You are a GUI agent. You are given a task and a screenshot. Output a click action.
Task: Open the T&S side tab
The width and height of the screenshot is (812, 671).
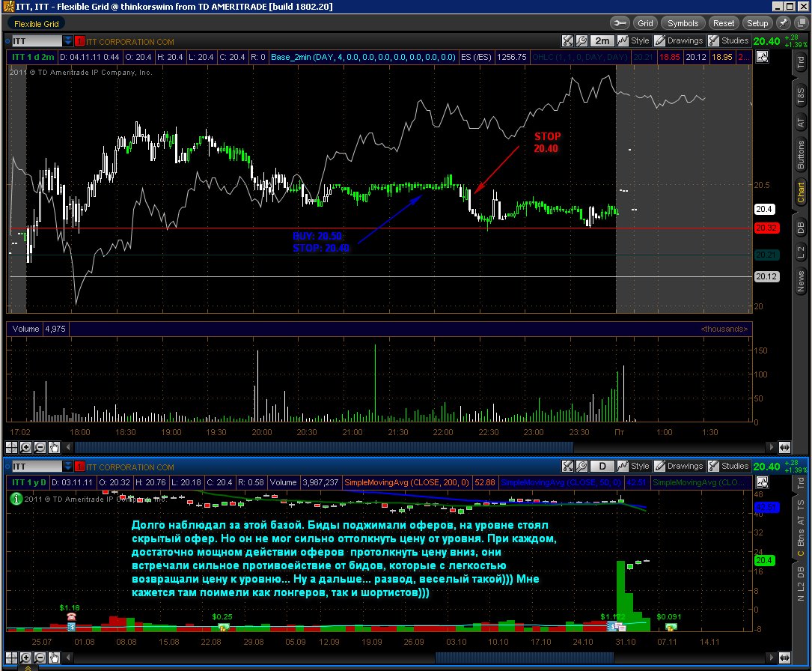click(801, 96)
